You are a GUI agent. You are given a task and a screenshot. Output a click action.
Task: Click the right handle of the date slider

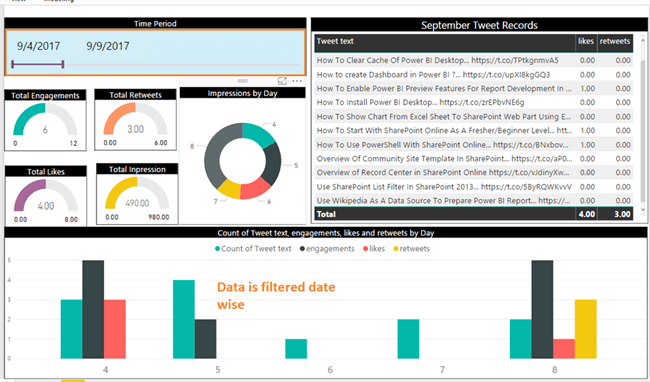63,64
